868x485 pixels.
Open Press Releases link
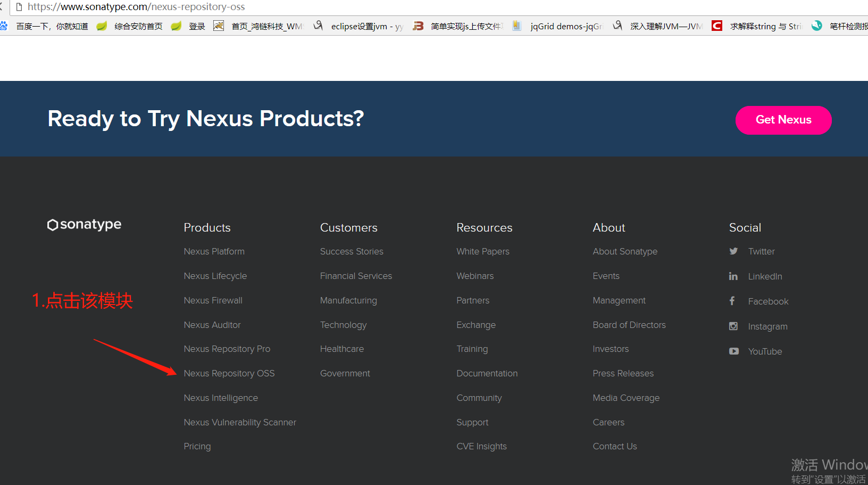(623, 373)
